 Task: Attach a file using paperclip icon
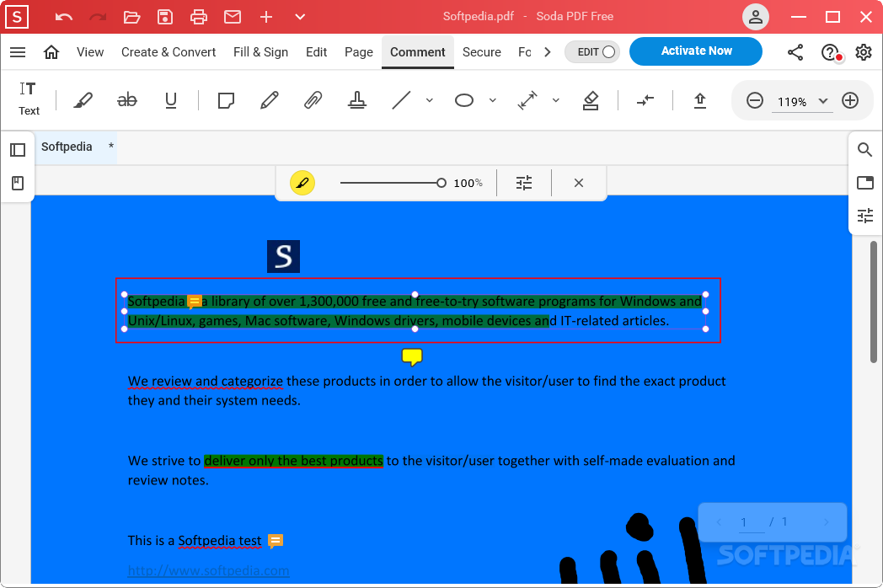click(313, 101)
